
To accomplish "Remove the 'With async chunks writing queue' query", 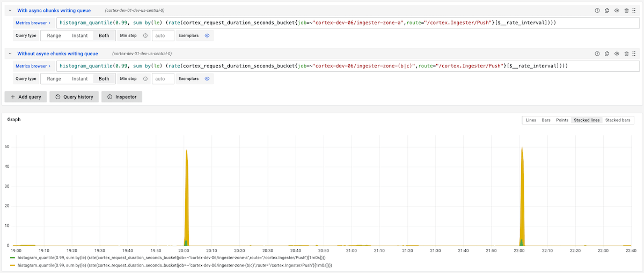I will (626, 10).
